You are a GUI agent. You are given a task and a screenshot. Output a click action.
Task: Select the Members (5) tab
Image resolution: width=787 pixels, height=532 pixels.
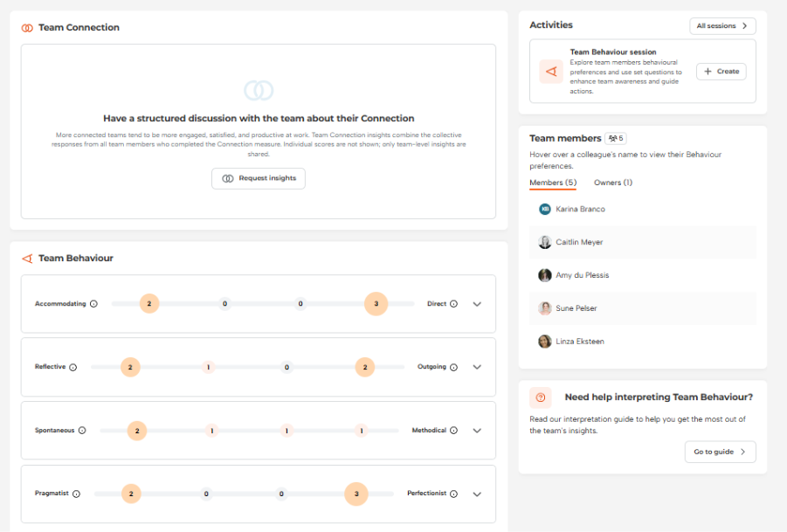pyautogui.click(x=553, y=183)
